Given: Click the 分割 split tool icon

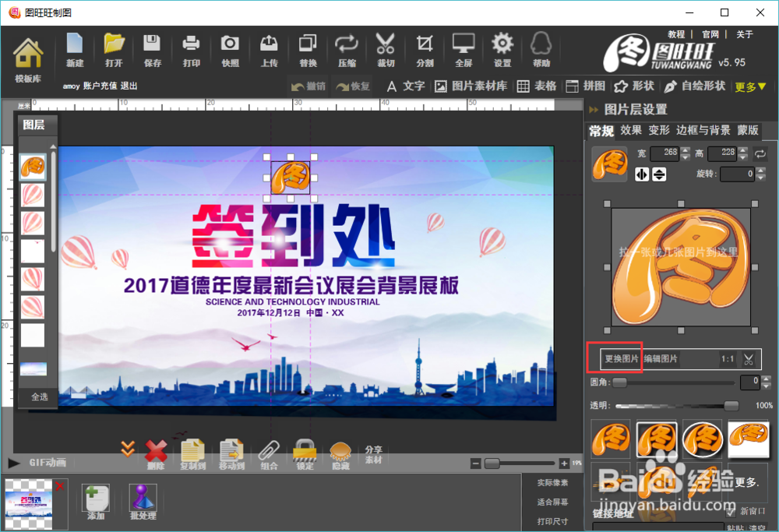Looking at the screenshot, I should coord(425,50).
